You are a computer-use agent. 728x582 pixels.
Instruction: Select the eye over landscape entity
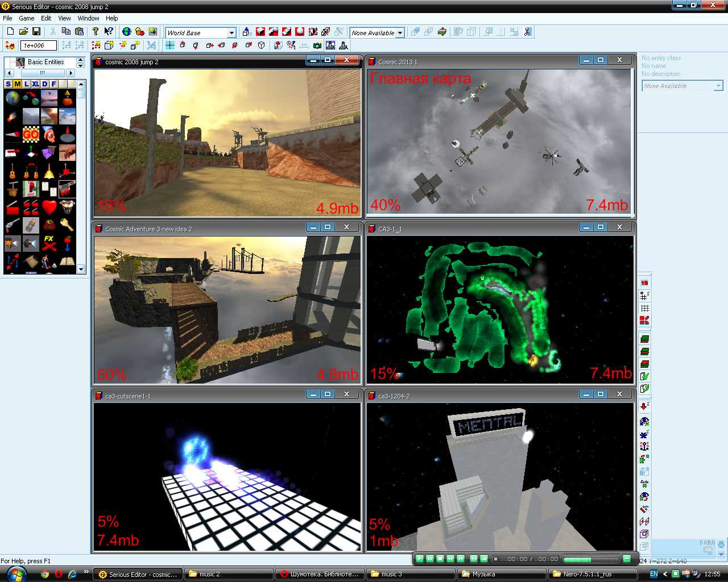(x=49, y=98)
